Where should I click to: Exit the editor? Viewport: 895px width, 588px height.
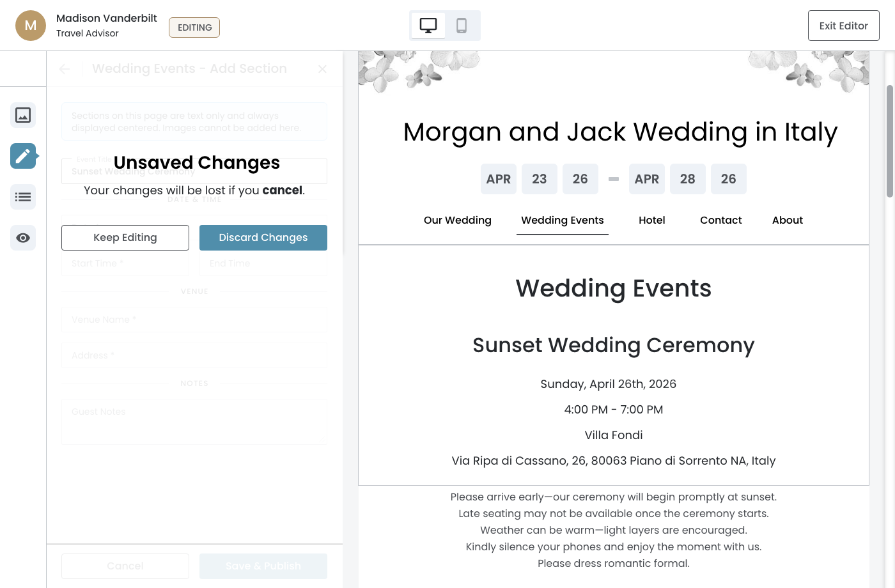843,26
